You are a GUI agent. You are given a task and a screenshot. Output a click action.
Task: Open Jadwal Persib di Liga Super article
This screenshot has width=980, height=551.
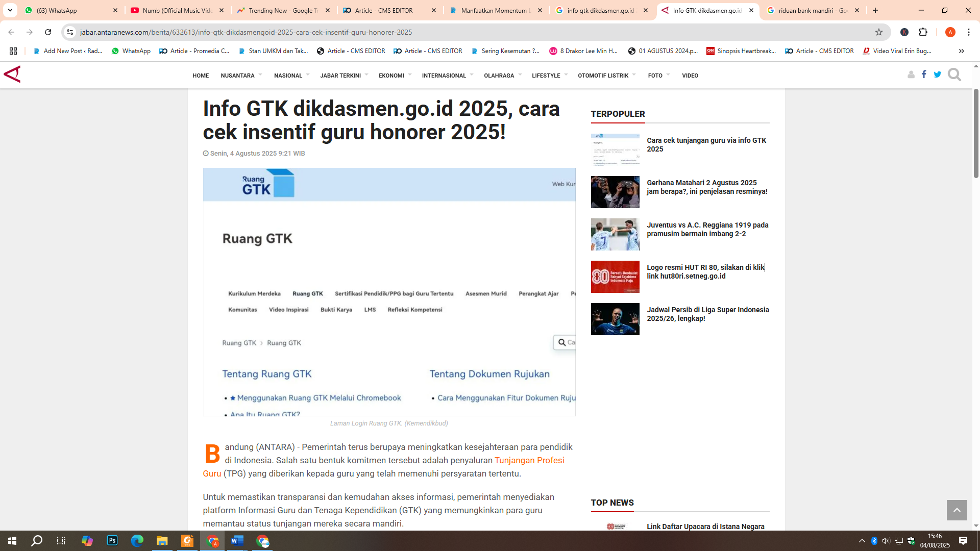(x=707, y=314)
